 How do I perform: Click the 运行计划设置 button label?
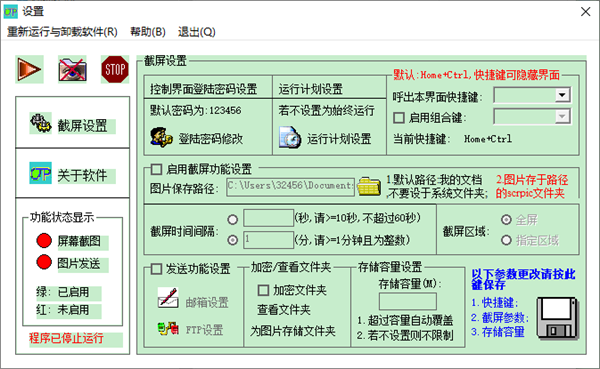[339, 139]
